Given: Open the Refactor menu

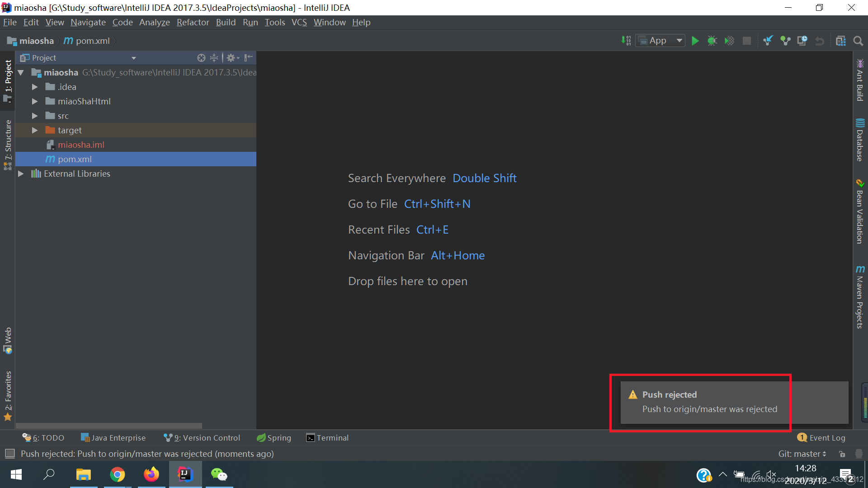Looking at the screenshot, I should (193, 22).
